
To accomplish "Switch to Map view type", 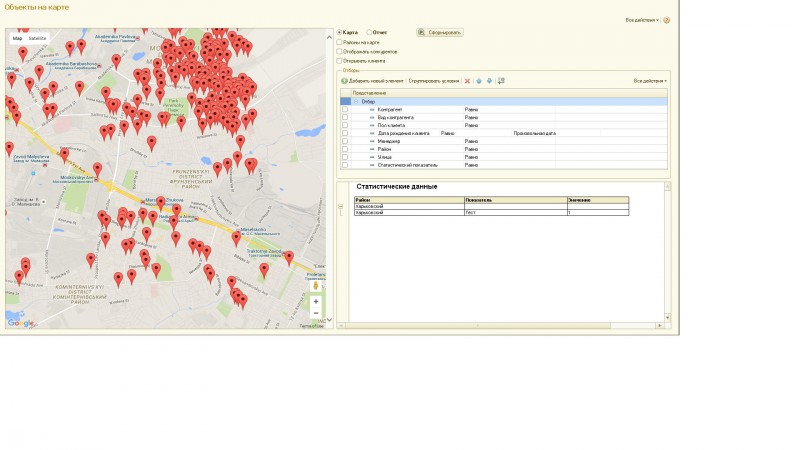I will [x=17, y=38].
